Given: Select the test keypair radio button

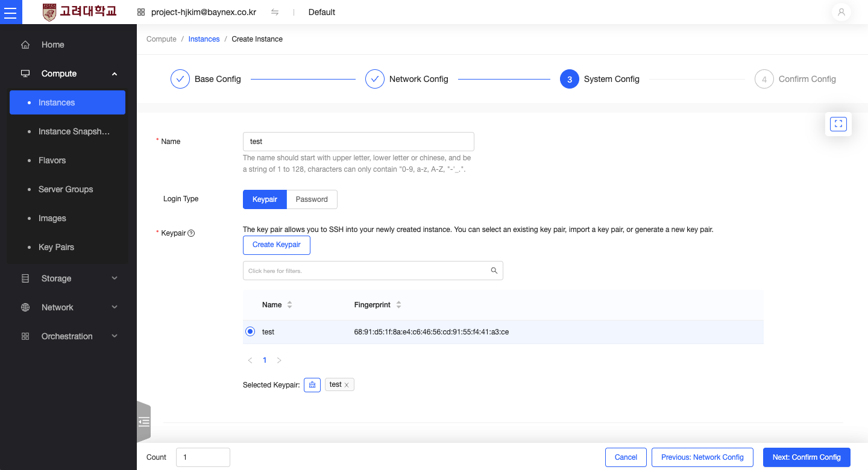Looking at the screenshot, I should click(x=250, y=331).
